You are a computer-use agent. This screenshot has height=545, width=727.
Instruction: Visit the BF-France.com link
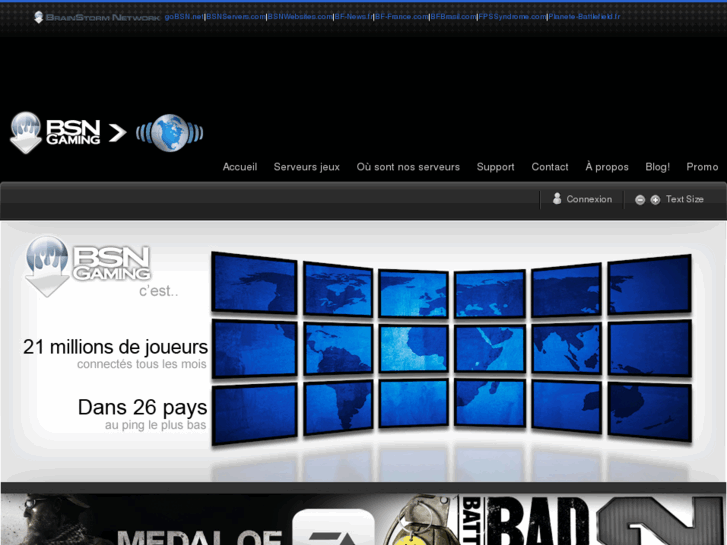[x=402, y=17]
